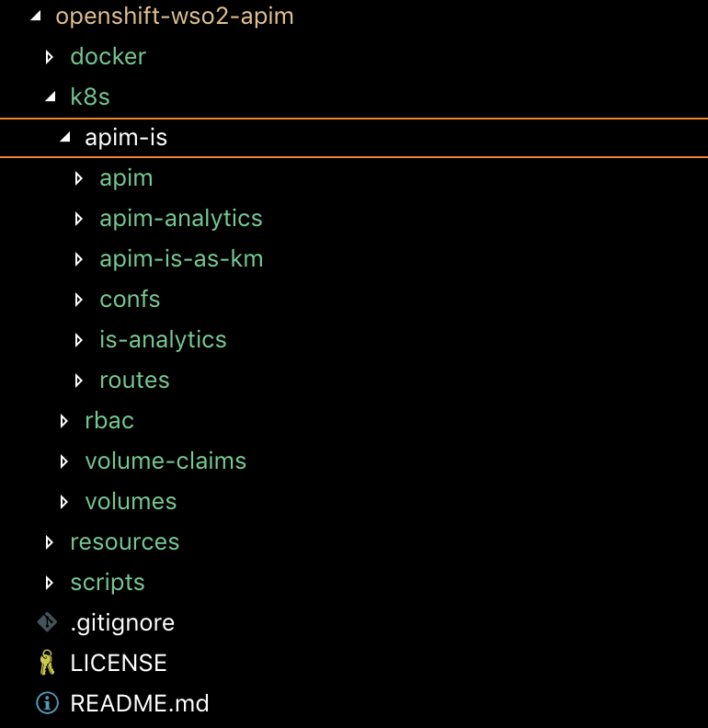Image resolution: width=708 pixels, height=728 pixels.
Task: Click the key icon beside LICENSE
Action: (47, 663)
